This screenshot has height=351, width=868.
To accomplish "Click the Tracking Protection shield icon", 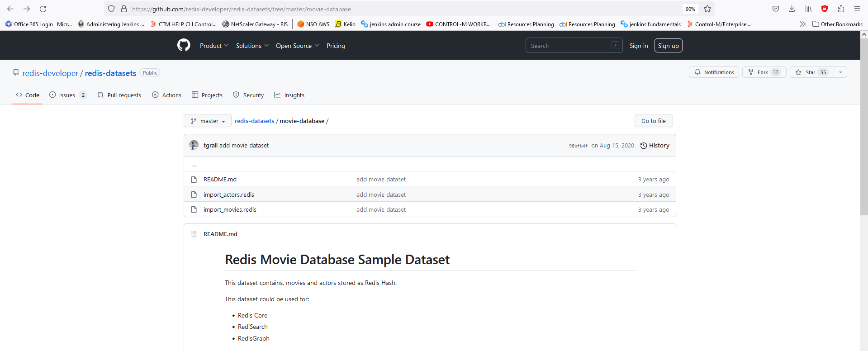I will (111, 9).
